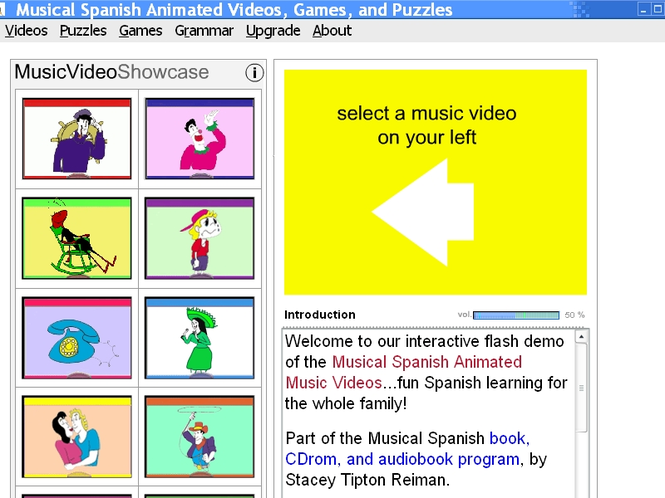The image size is (665, 498).
Task: Open the Grammar menu
Action: click(204, 31)
